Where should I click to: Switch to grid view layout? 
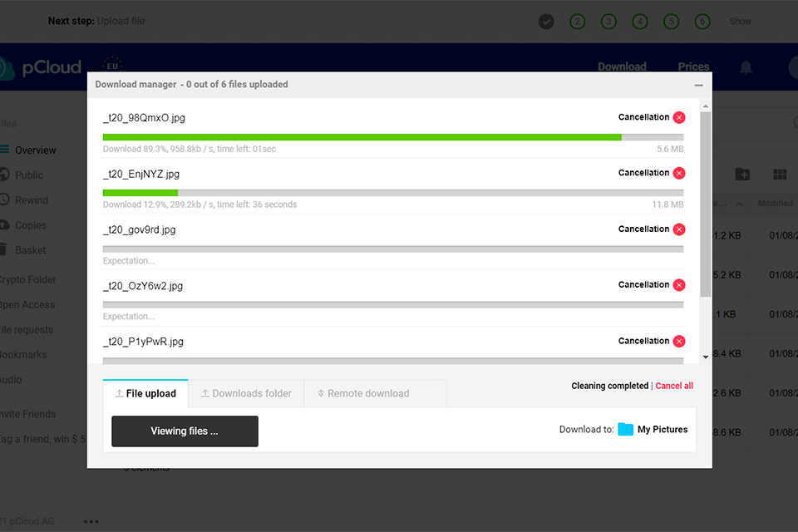click(x=779, y=175)
